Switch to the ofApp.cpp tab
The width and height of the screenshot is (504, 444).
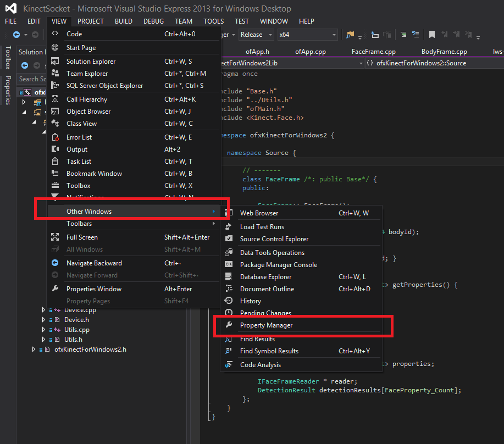point(310,52)
